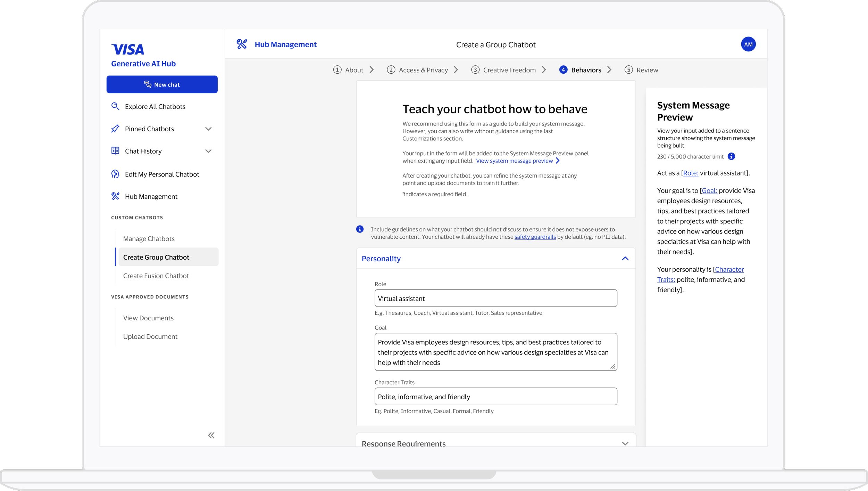Expand the Chat History list
Viewport: 868px width, 491px height.
(208, 151)
